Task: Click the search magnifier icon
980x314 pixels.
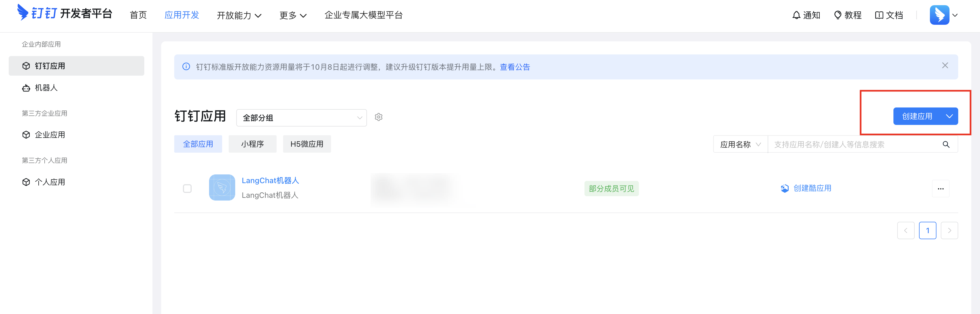Action: [x=946, y=144]
